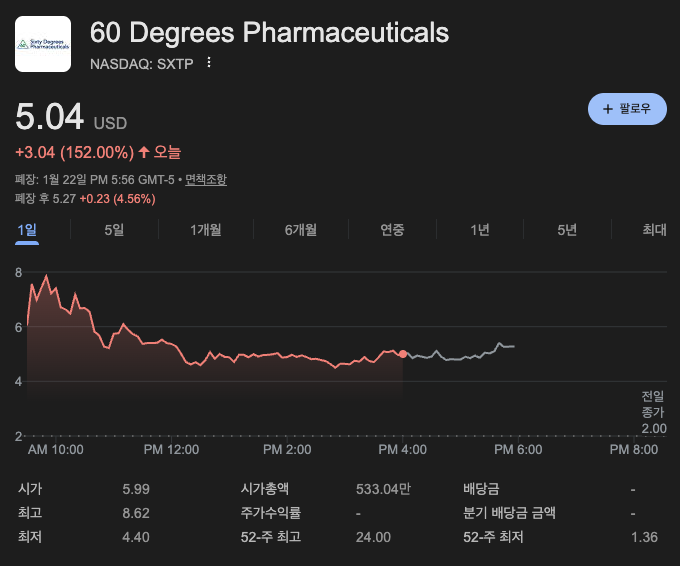The image size is (680, 566).
Task: Click the 최고 value 8.62
Action: tap(136, 513)
